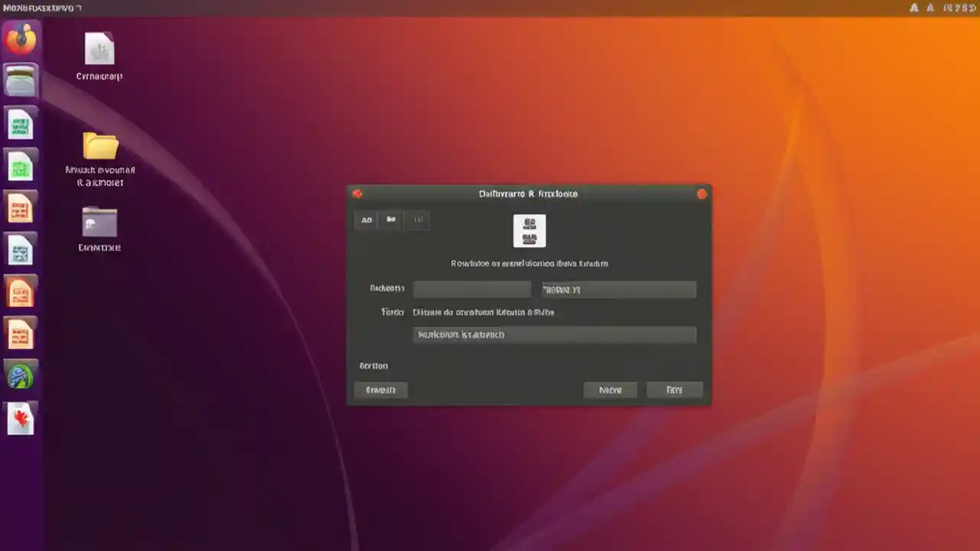
Task: Open the dropdown field beside the first input
Action: pyautogui.click(x=619, y=289)
